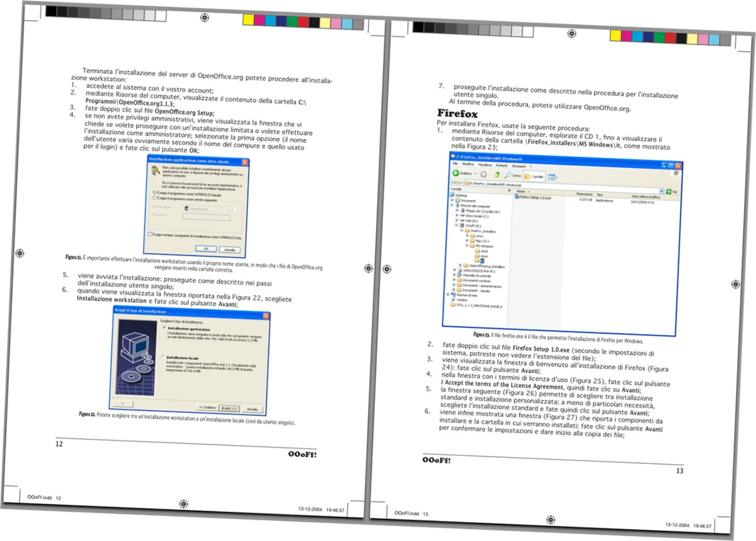Select Dati (D:) drive in tree
This screenshot has height=541, width=756.
coord(470,221)
